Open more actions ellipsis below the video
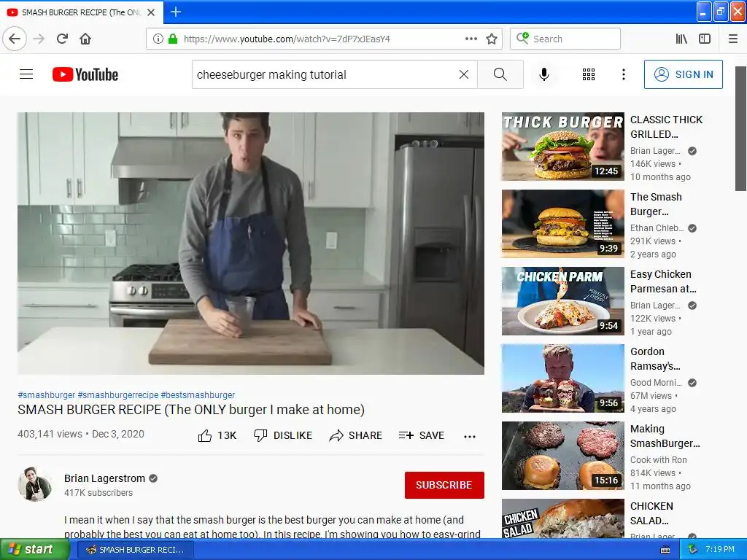747x560 pixels. click(470, 436)
